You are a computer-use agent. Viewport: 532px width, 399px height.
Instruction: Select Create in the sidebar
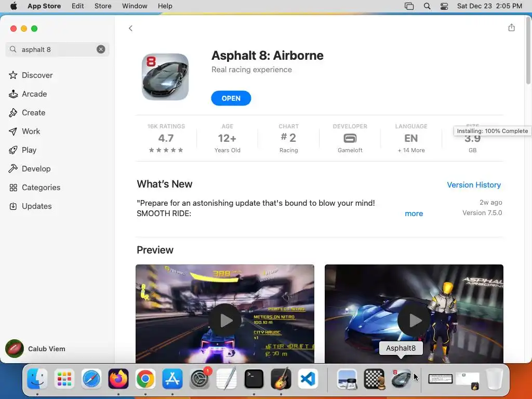pos(27,113)
